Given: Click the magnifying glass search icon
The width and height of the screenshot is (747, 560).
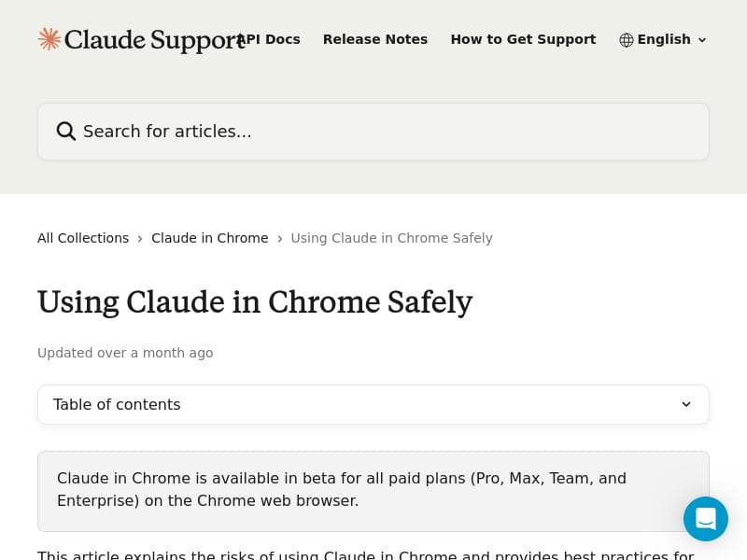Looking at the screenshot, I should click(x=66, y=131).
